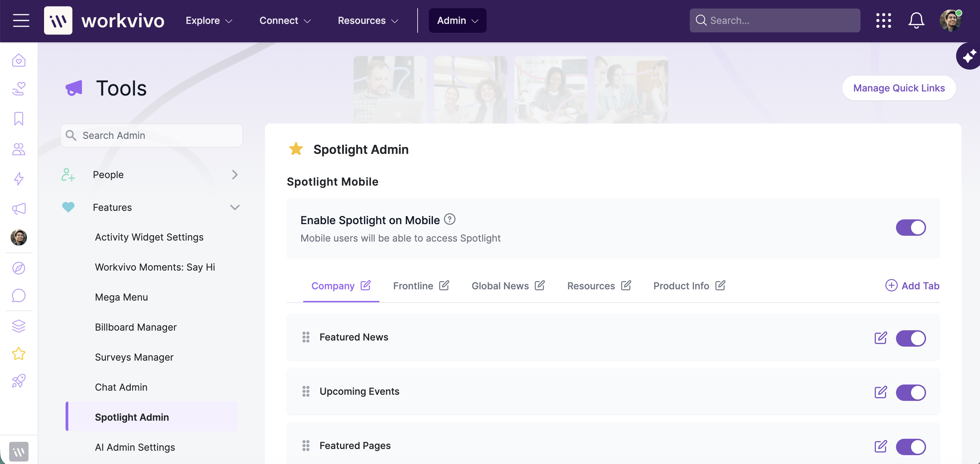Viewport: 980px width, 464px height.
Task: Switch to the Company tab
Action: click(333, 286)
